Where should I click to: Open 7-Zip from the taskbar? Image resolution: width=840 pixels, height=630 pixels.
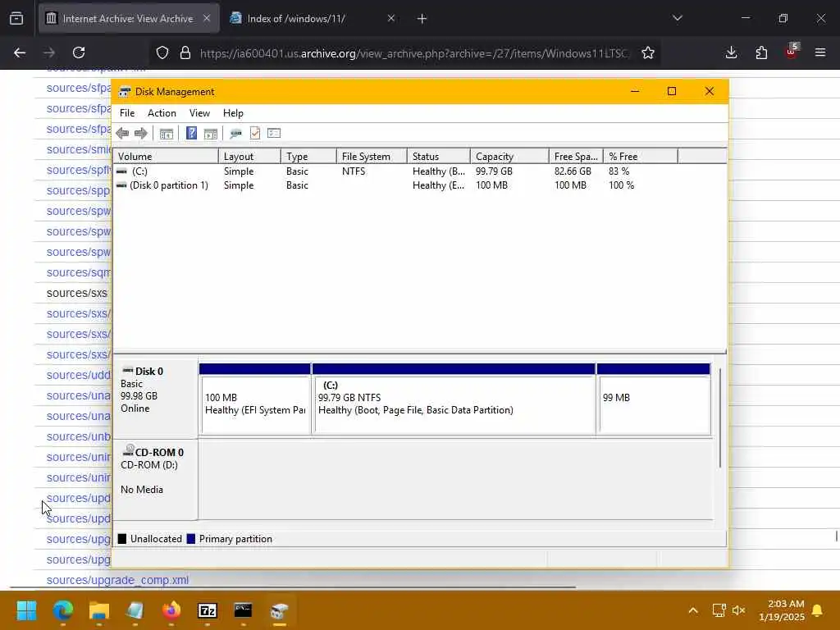click(208, 610)
